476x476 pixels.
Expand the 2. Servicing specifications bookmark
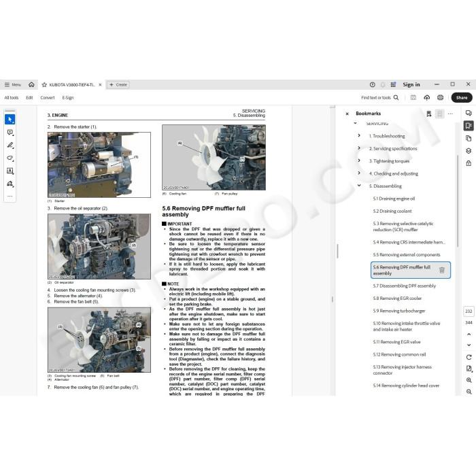click(x=359, y=148)
